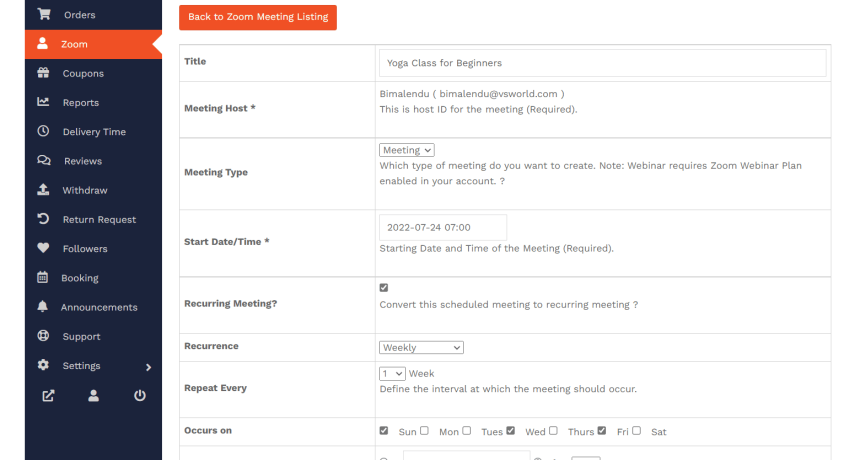The image size is (860, 460).
Task: Open the Settings menu item
Action: tap(81, 366)
